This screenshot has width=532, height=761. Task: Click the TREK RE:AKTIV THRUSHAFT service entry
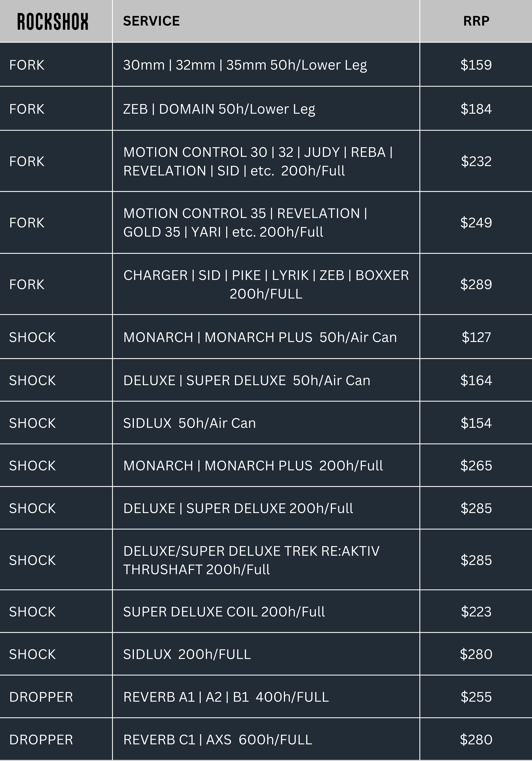251,560
